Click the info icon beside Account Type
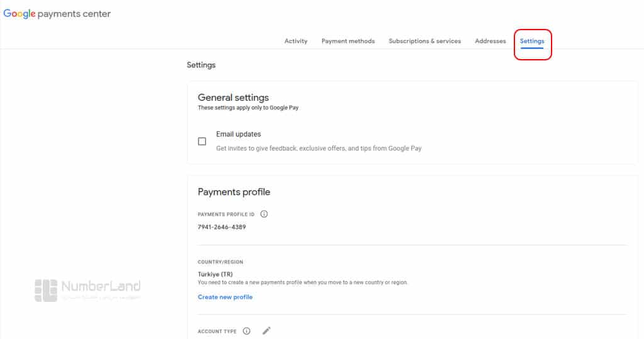 point(247,331)
